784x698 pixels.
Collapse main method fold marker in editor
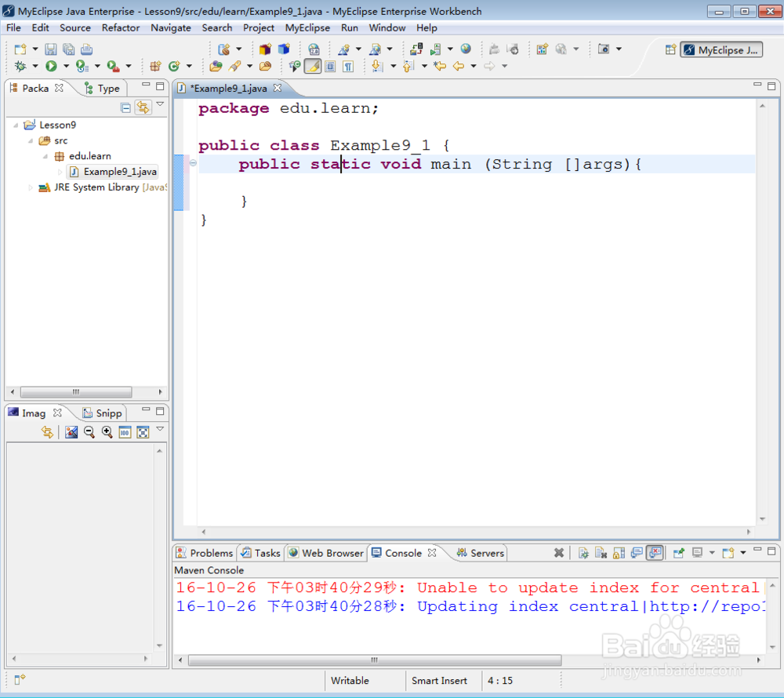point(193,162)
